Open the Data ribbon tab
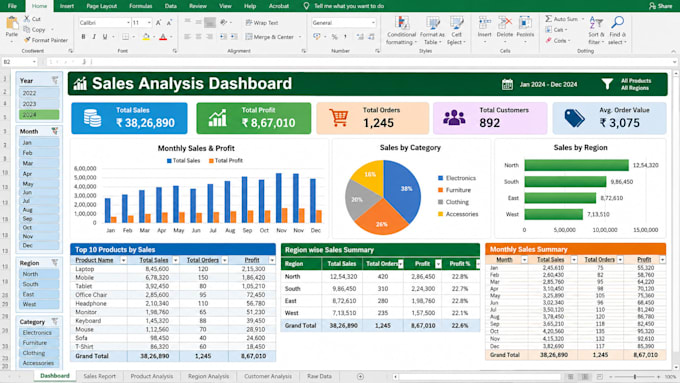Image resolution: width=680 pixels, height=383 pixels. pyautogui.click(x=170, y=6)
